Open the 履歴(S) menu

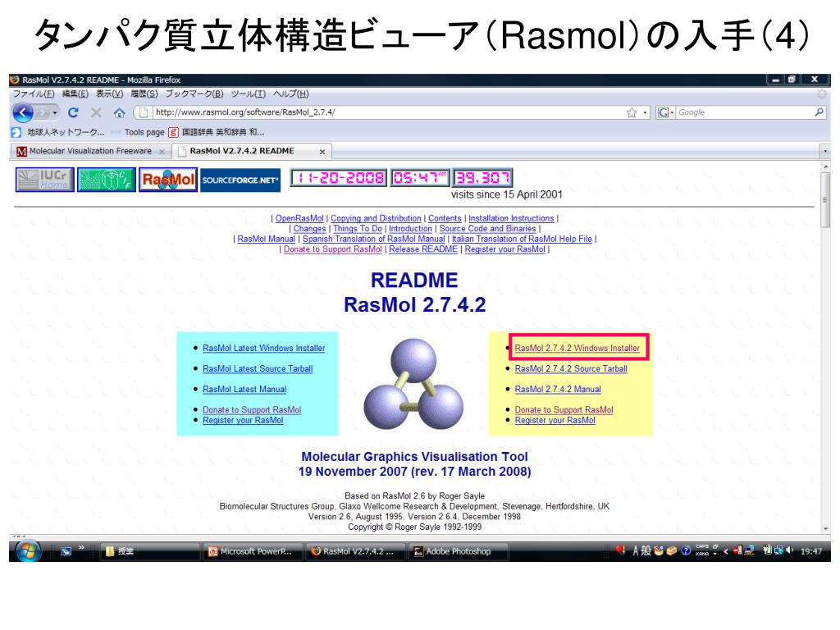[144, 94]
